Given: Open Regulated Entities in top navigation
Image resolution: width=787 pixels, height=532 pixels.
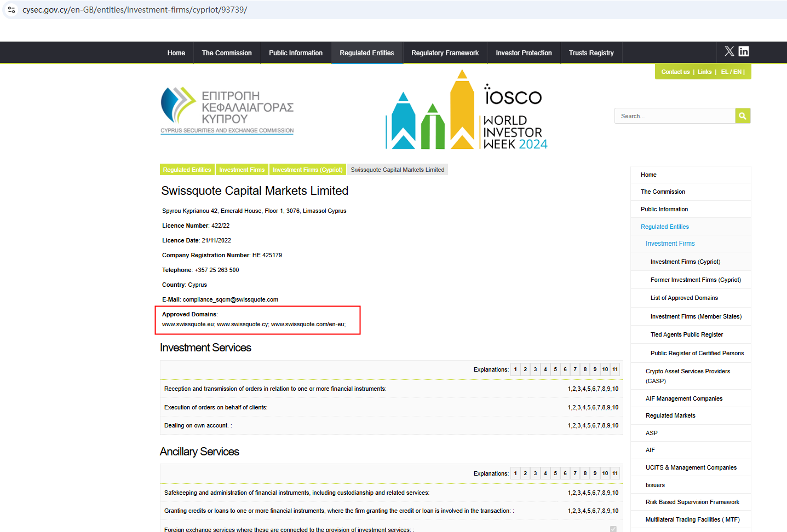Looking at the screenshot, I should coord(366,53).
